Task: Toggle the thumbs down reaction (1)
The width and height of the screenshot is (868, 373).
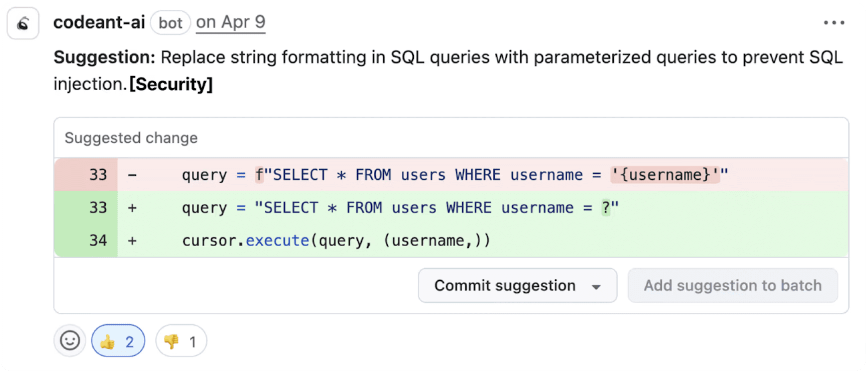Action: coord(181,341)
